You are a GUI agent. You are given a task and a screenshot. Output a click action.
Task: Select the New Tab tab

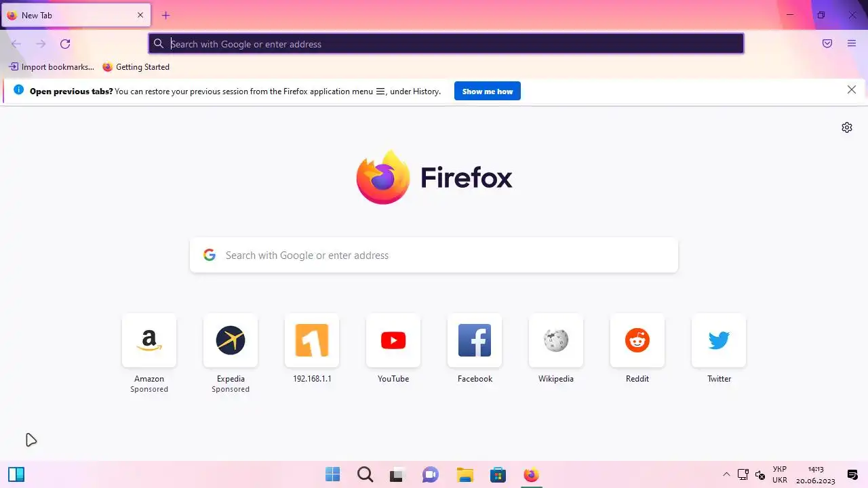click(75, 15)
